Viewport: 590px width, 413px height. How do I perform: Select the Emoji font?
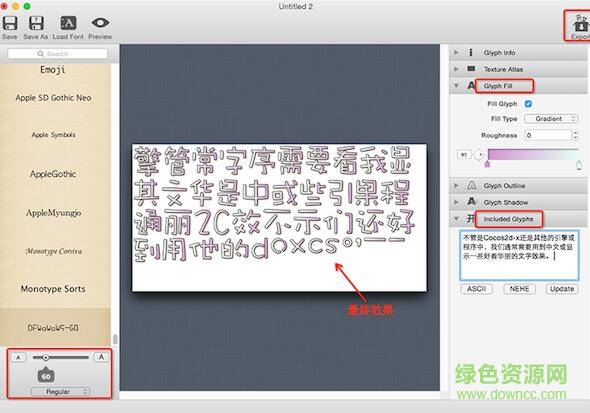(53, 70)
